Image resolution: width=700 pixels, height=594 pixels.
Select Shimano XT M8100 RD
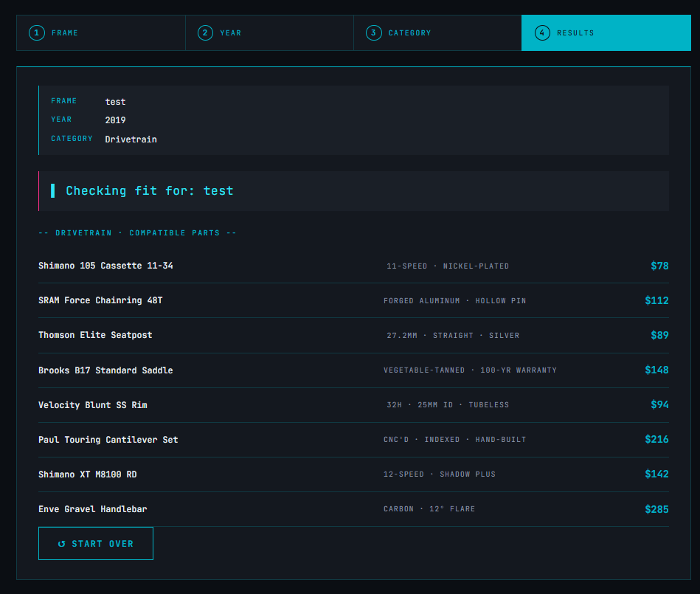353,474
